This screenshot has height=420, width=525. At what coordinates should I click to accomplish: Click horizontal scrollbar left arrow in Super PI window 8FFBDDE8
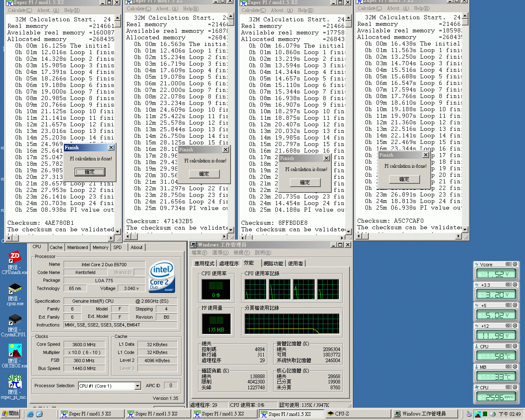pyautogui.click(x=243, y=238)
